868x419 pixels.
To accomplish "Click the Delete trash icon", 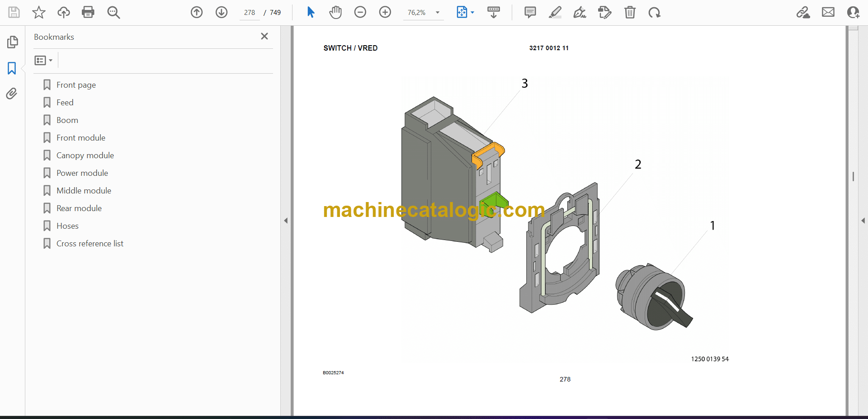I will (630, 12).
